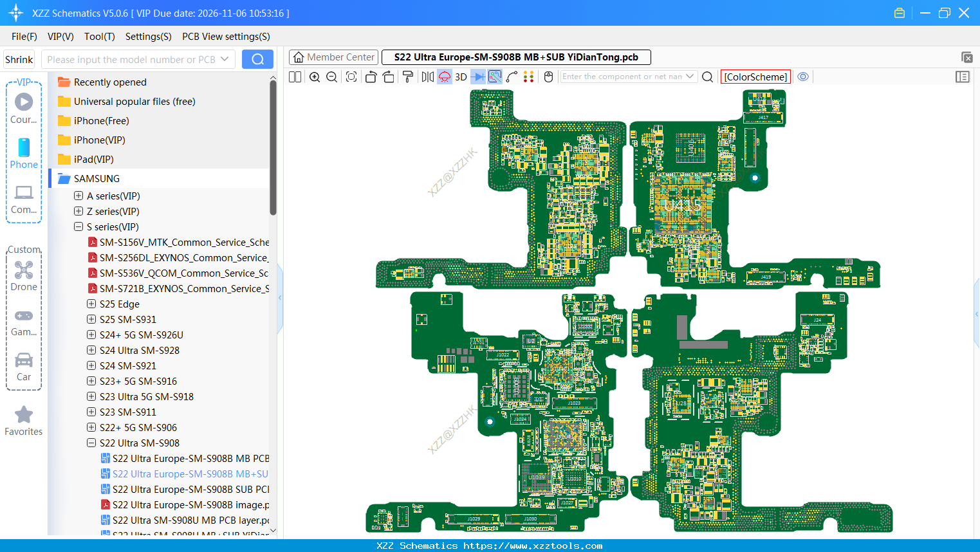Image resolution: width=980 pixels, height=552 pixels.
Task: Switch to the S22 Ultra YiDianTong.pcb tab
Action: (516, 57)
